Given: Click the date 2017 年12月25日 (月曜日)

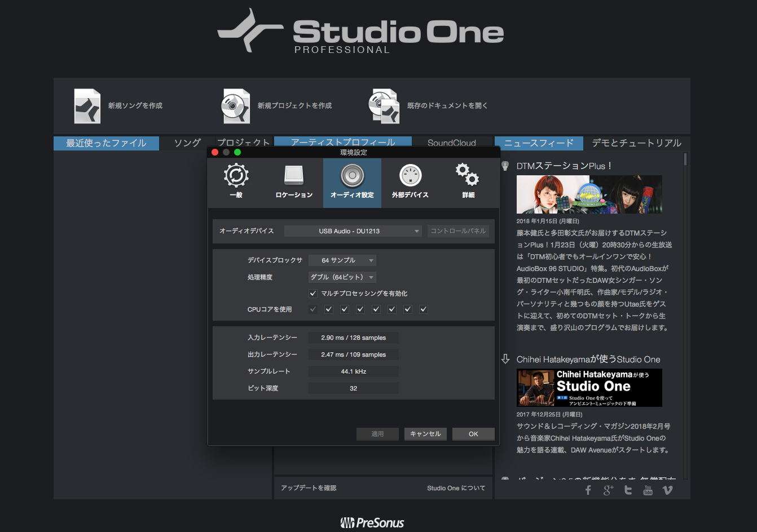Looking at the screenshot, I should tap(549, 414).
